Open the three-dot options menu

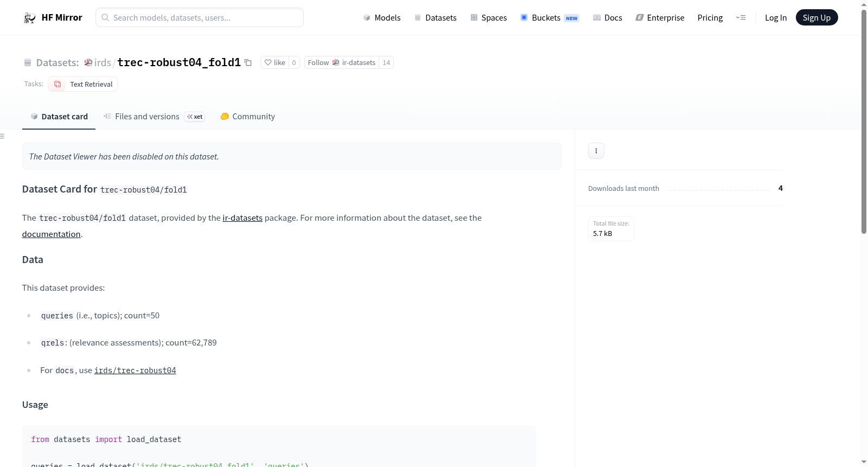pos(596,151)
